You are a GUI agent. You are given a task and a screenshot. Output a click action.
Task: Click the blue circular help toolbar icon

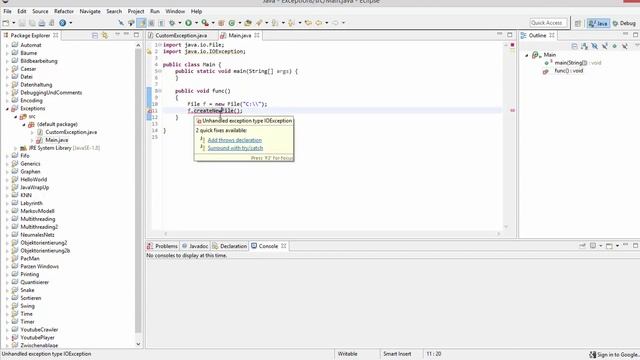pyautogui.click(x=62, y=23)
